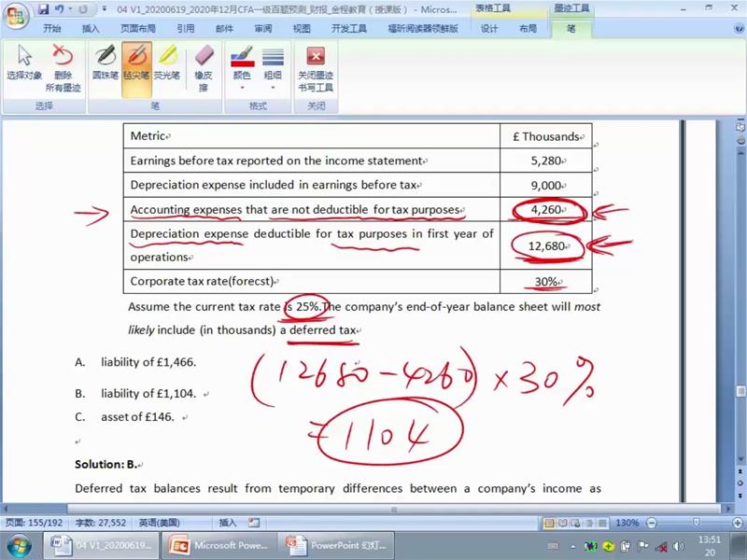Select the ink tools 笔 tab
The width and height of the screenshot is (747, 560).
click(x=571, y=29)
